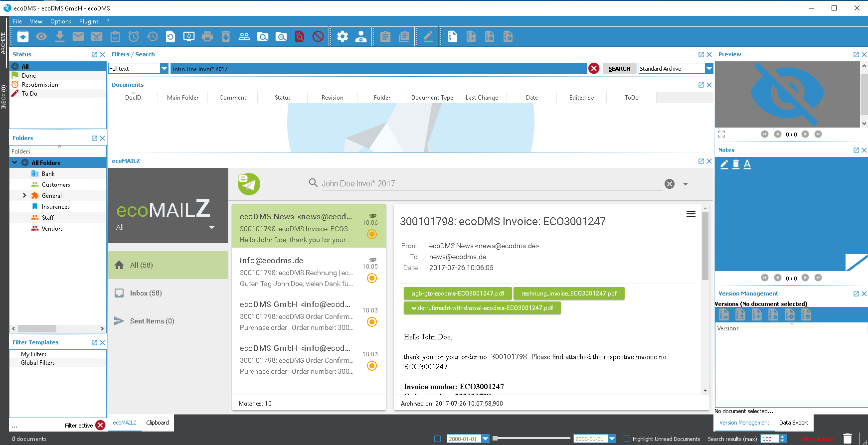
Task: Open the Options menu
Action: tap(60, 21)
